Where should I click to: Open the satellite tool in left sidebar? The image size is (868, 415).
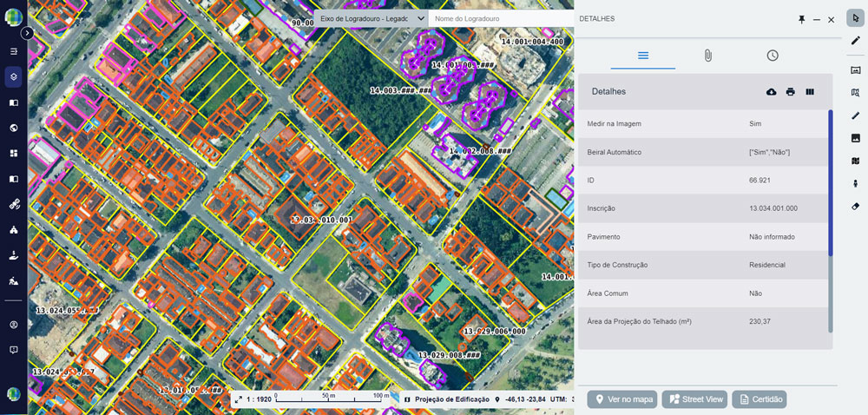[x=14, y=205]
